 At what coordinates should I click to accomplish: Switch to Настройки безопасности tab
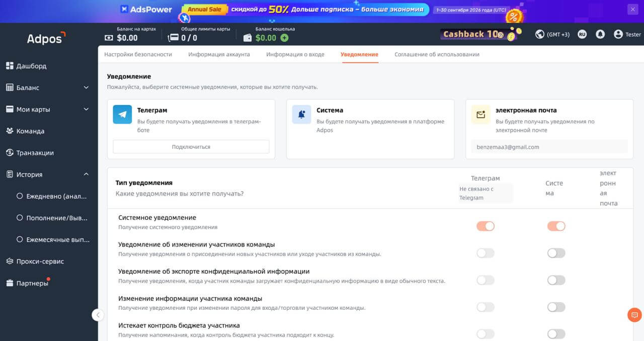(x=138, y=54)
